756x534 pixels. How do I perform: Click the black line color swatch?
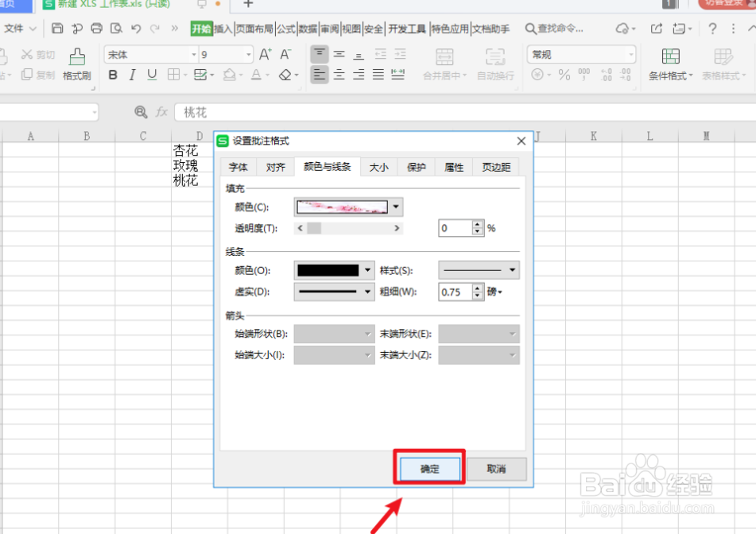(328, 270)
